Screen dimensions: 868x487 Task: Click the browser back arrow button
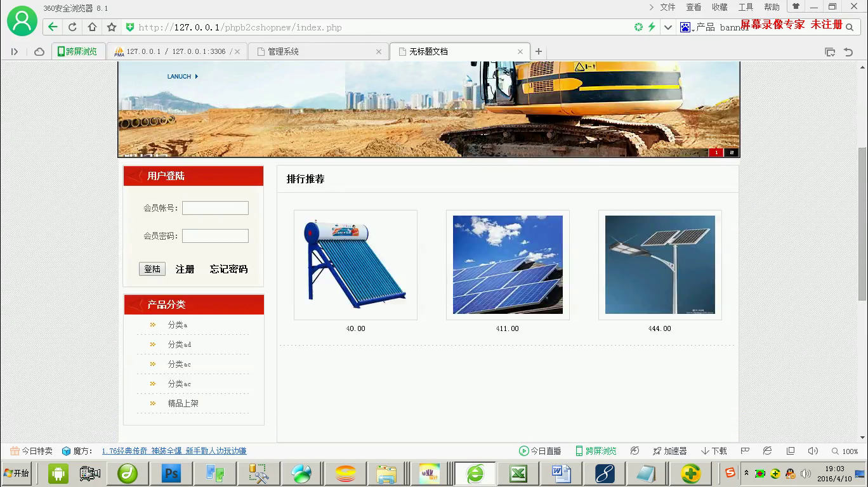coord(53,27)
